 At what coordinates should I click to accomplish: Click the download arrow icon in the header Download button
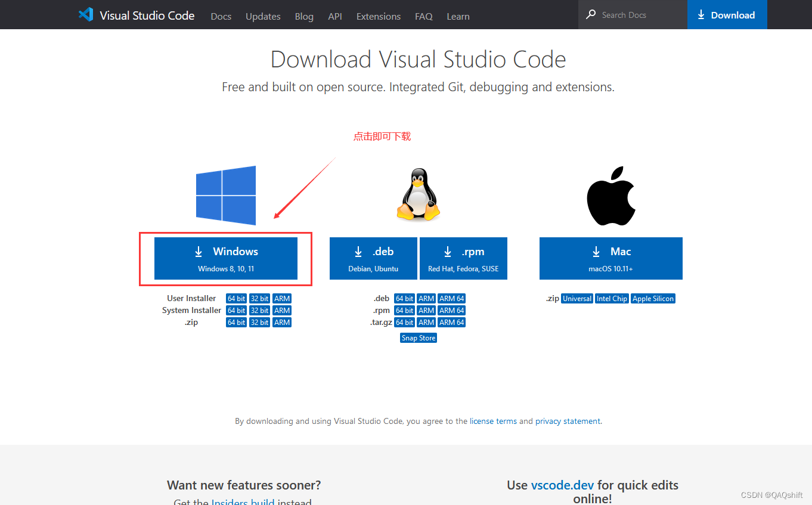click(x=701, y=15)
